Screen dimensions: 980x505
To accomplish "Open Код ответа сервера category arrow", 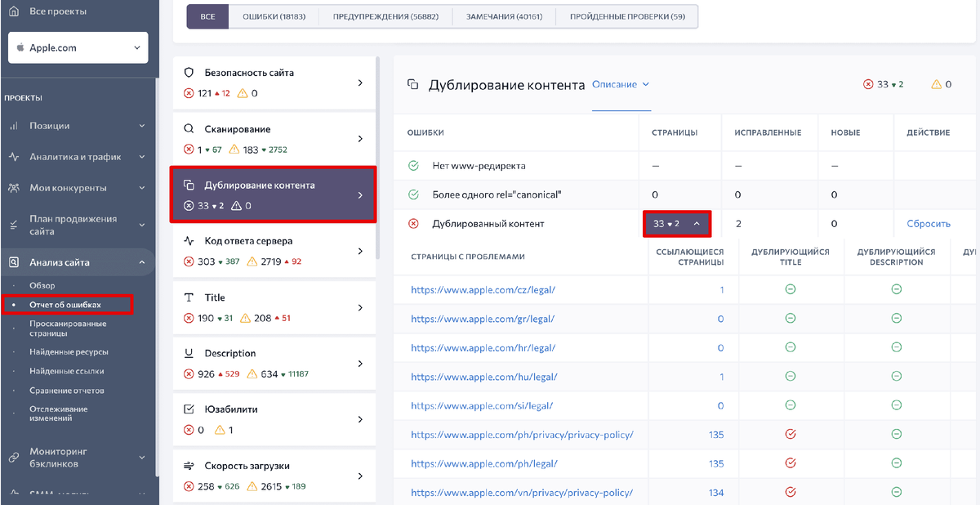I will 360,251.
